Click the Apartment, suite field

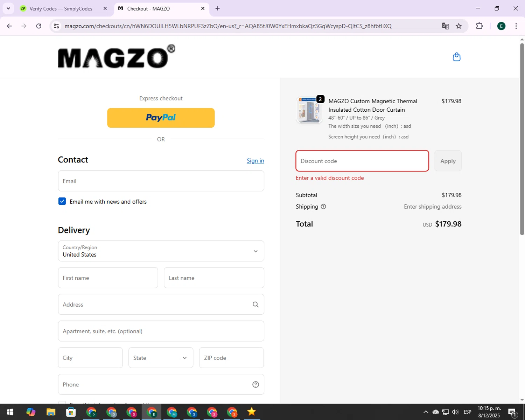pos(161,331)
